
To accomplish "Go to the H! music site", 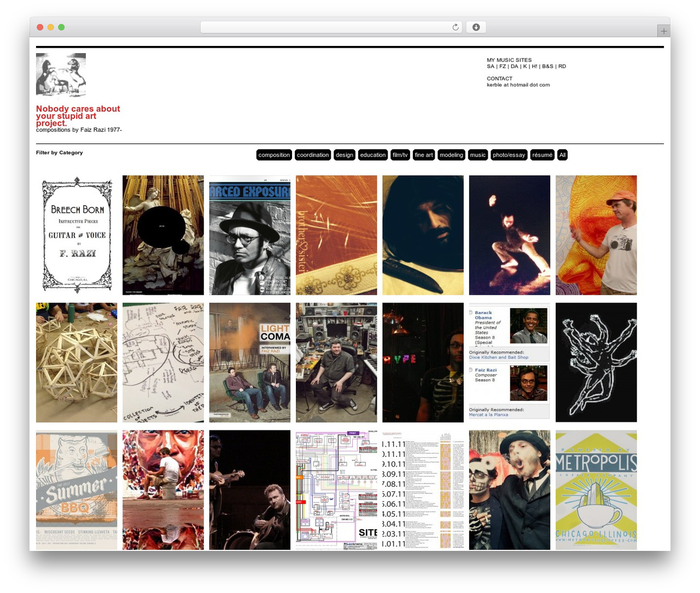I will pyautogui.click(x=534, y=66).
